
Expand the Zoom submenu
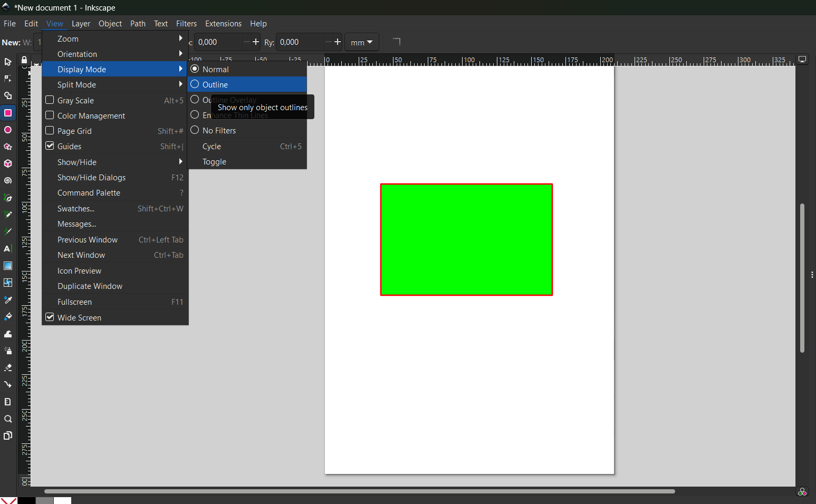(x=115, y=38)
